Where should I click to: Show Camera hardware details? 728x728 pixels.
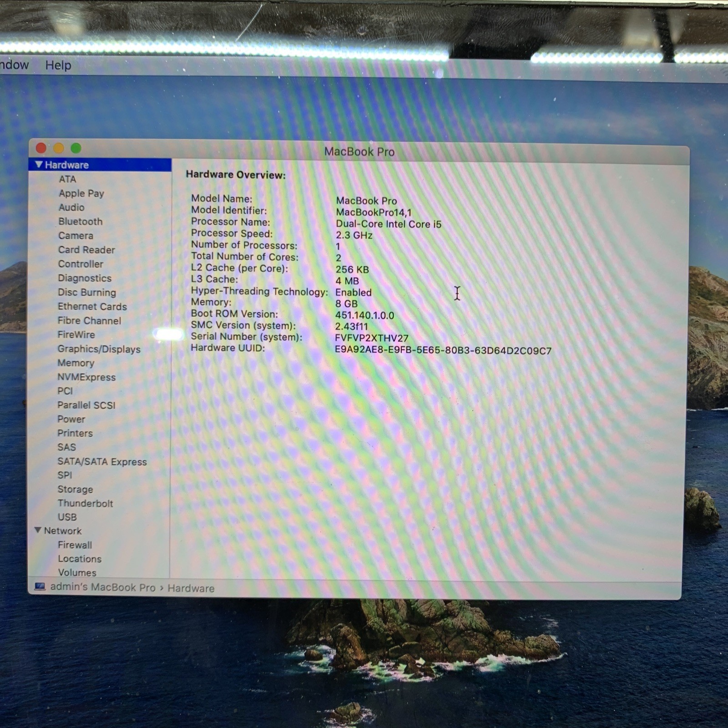(76, 236)
